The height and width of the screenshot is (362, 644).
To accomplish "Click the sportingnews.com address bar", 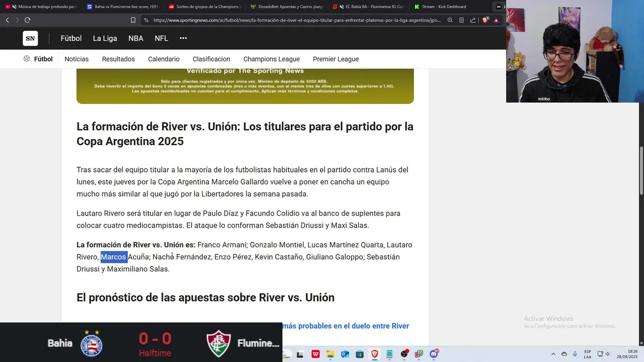I will pyautogui.click(x=297, y=20).
